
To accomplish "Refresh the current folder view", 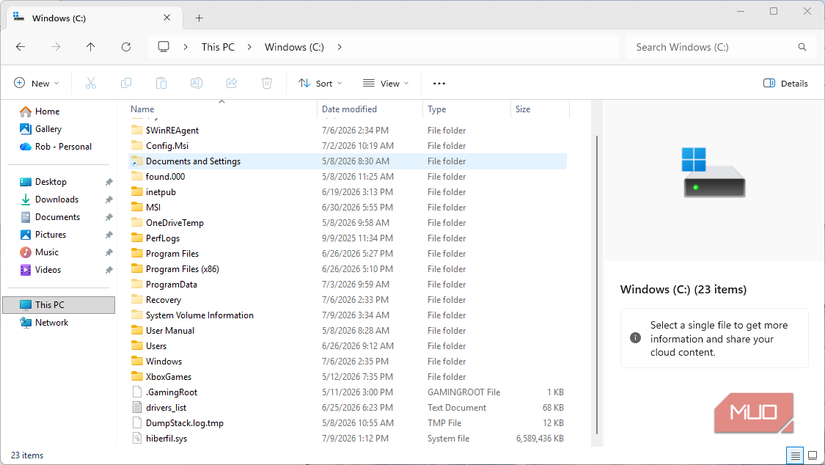I will pos(126,47).
